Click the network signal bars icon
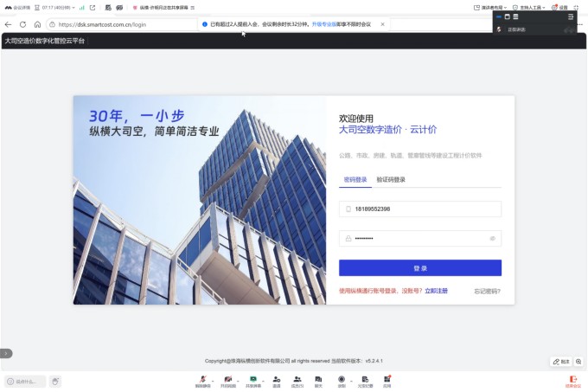Image resolution: width=588 pixels, height=392 pixels. pos(82,8)
